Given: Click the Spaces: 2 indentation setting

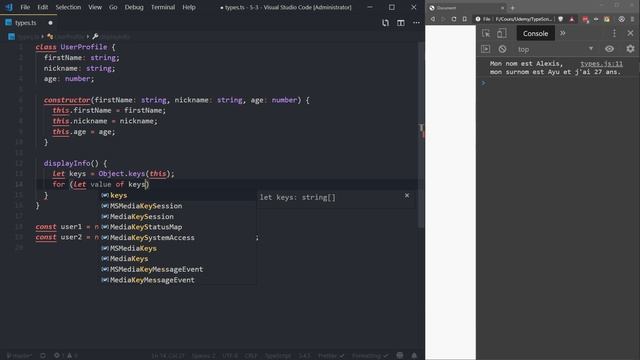Looking at the screenshot, I should pyautogui.click(x=203, y=356).
